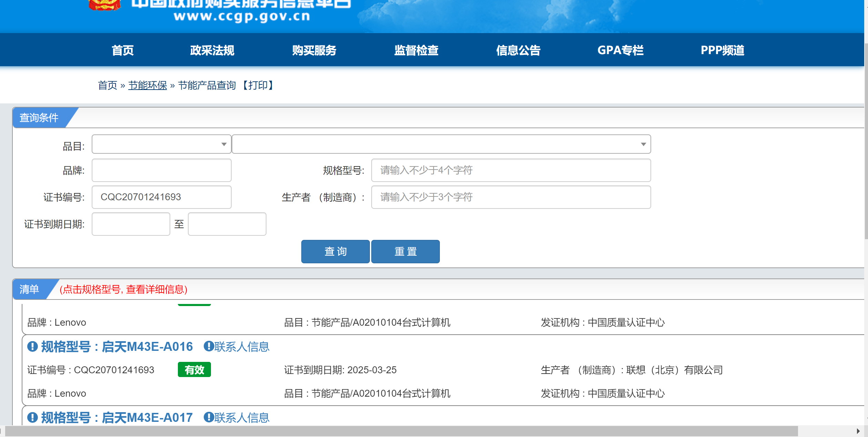This screenshot has height=437, width=868.
Task: Click the 节能环保 breadcrumb link
Action: tap(148, 85)
